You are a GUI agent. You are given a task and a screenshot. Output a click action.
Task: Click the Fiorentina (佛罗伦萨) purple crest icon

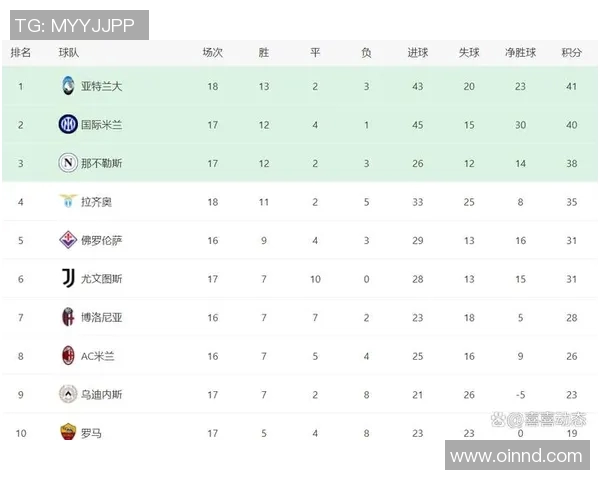(67, 240)
